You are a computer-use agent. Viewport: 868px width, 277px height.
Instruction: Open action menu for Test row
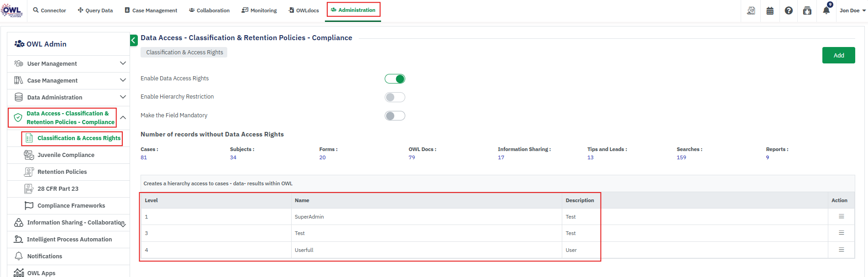coord(841,233)
